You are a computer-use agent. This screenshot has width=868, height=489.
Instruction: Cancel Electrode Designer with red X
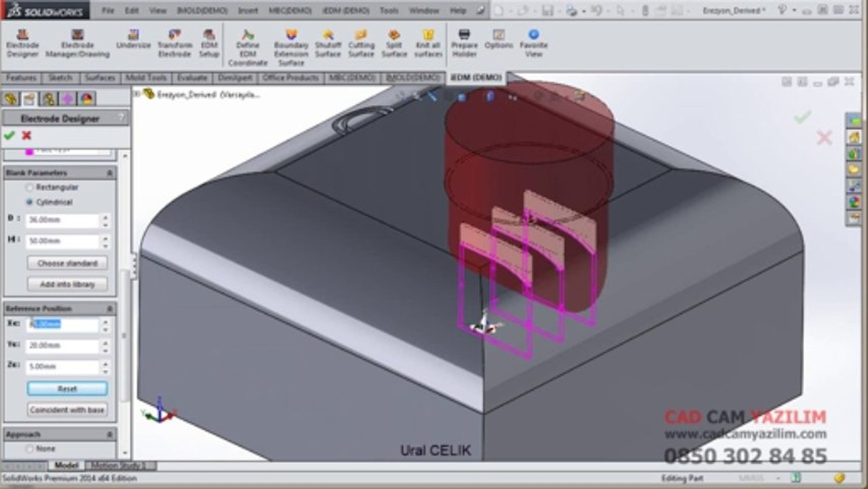pyautogui.click(x=26, y=135)
